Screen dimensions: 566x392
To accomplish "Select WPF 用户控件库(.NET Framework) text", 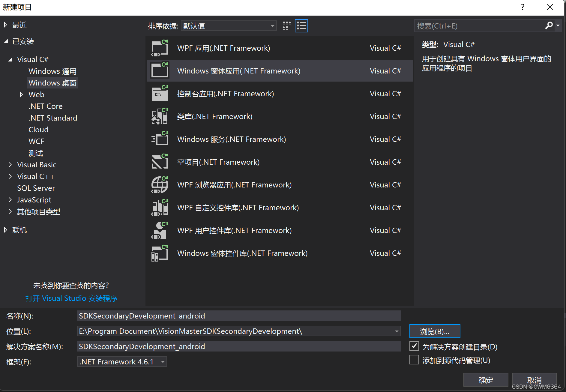I will (235, 230).
